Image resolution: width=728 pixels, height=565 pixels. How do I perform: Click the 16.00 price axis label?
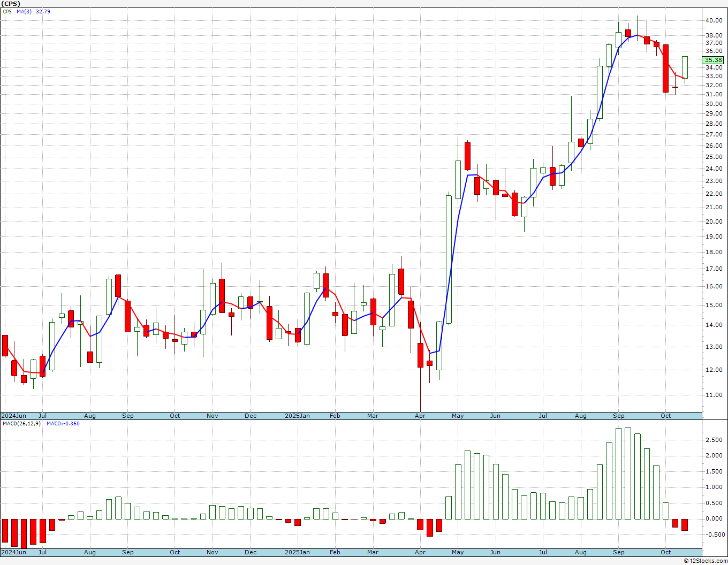tap(714, 286)
